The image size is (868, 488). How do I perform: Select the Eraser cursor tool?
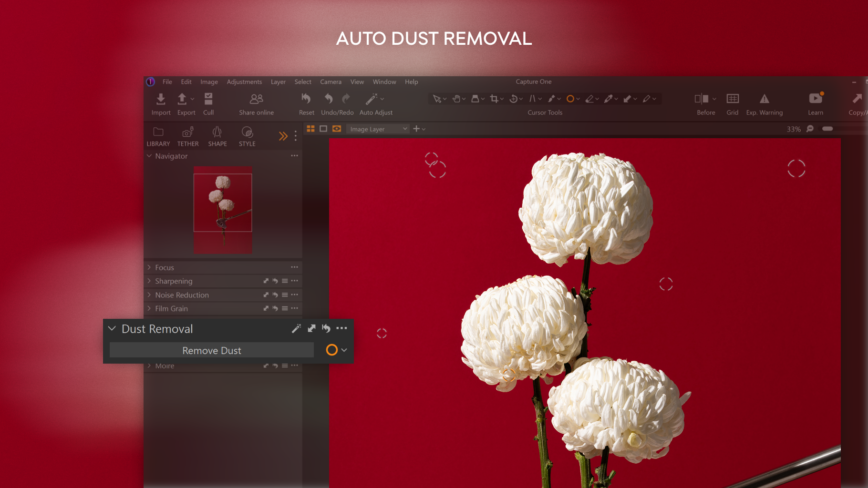point(590,99)
